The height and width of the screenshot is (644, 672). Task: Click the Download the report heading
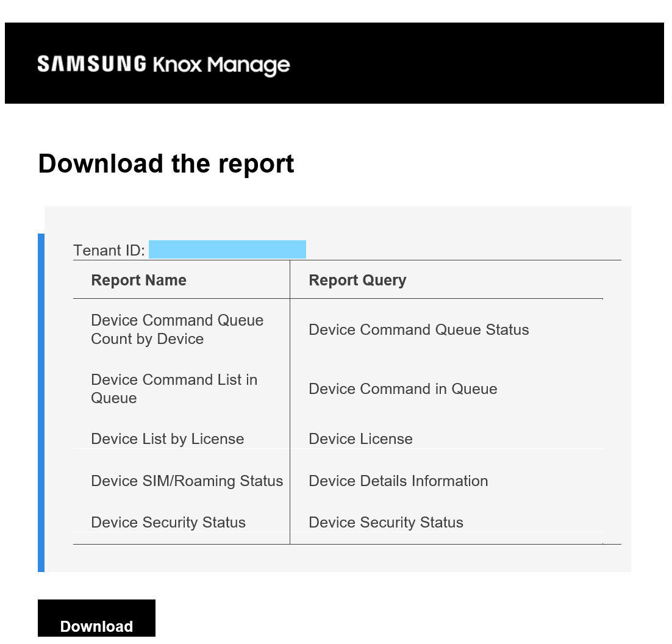(166, 163)
